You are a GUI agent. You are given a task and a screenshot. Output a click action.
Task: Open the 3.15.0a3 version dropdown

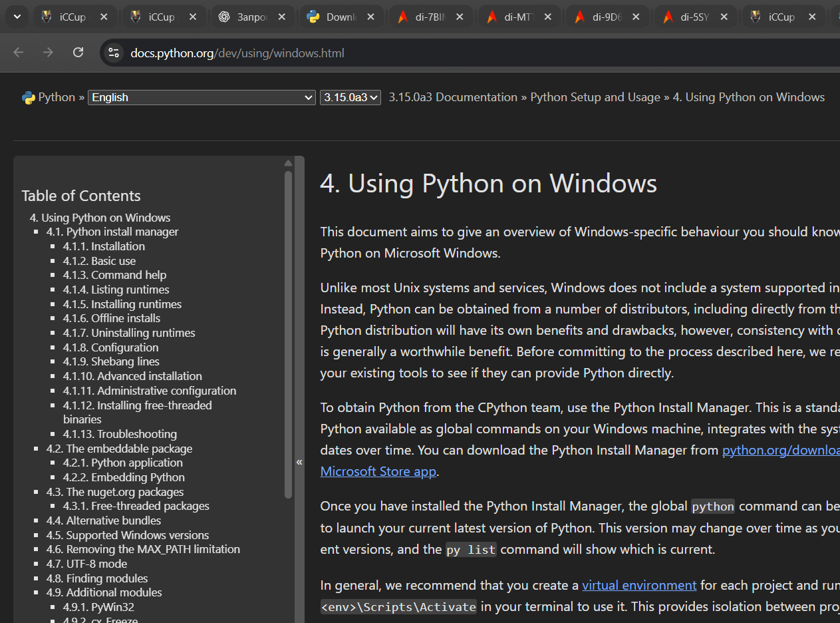350,98
